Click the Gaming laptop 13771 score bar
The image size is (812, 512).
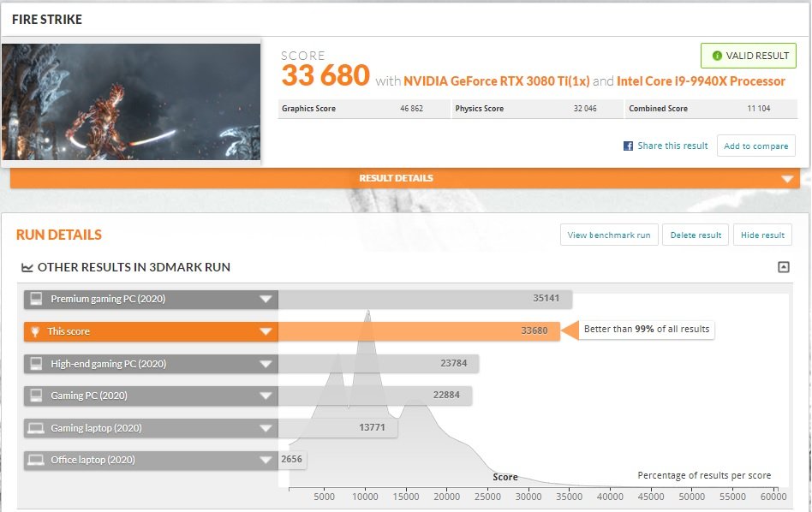(x=337, y=428)
